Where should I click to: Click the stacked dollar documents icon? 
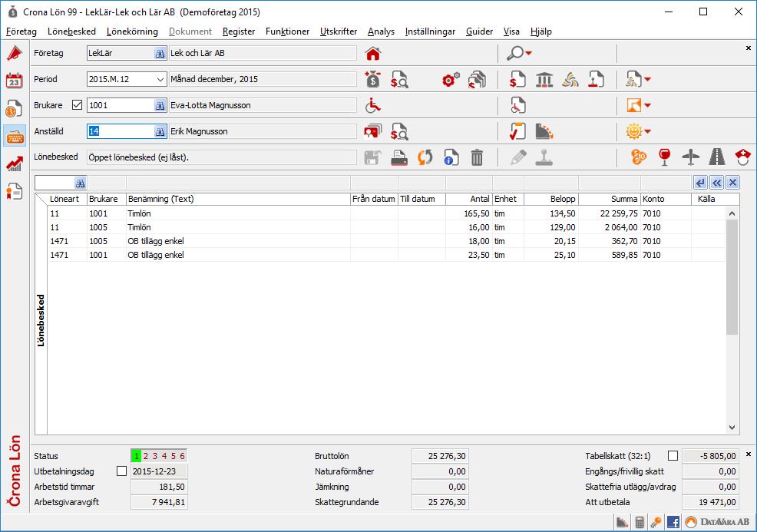(x=477, y=79)
